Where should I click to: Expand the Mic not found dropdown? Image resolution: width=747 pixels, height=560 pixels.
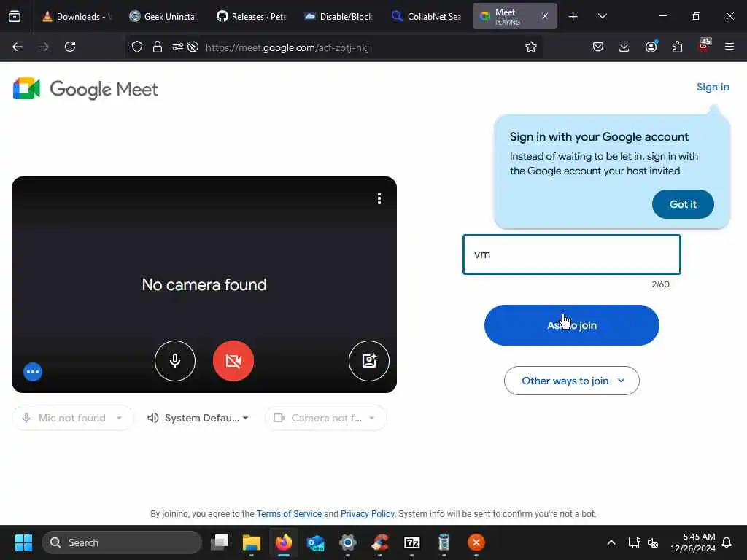(72, 418)
